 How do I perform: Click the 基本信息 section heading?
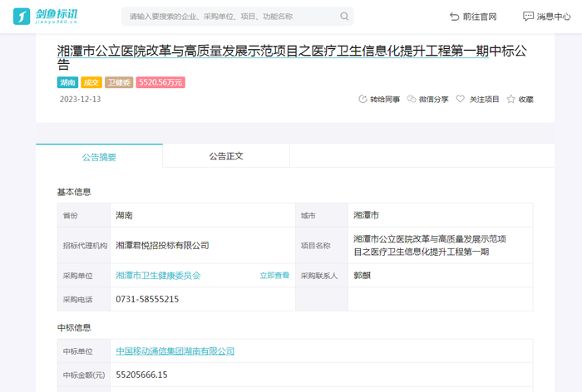(x=74, y=192)
